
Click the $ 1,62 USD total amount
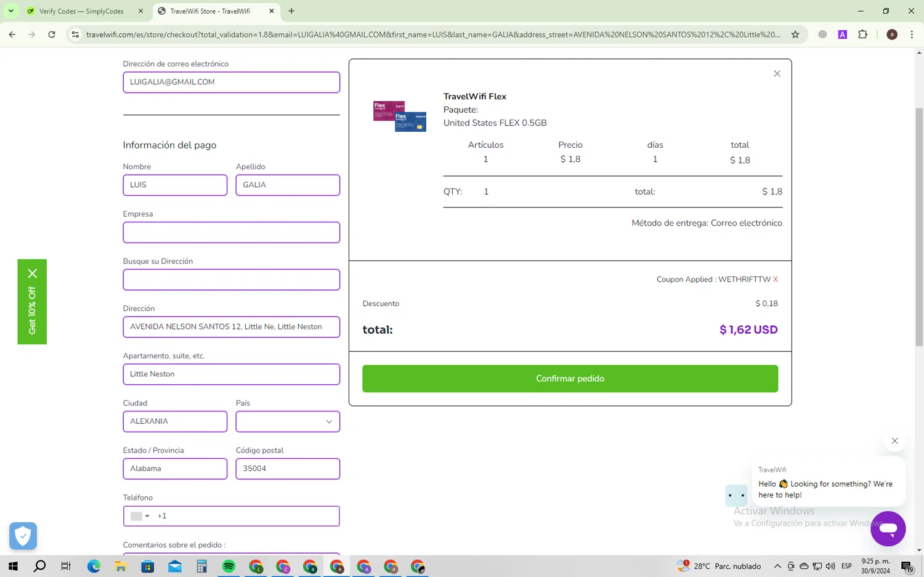[x=748, y=330]
